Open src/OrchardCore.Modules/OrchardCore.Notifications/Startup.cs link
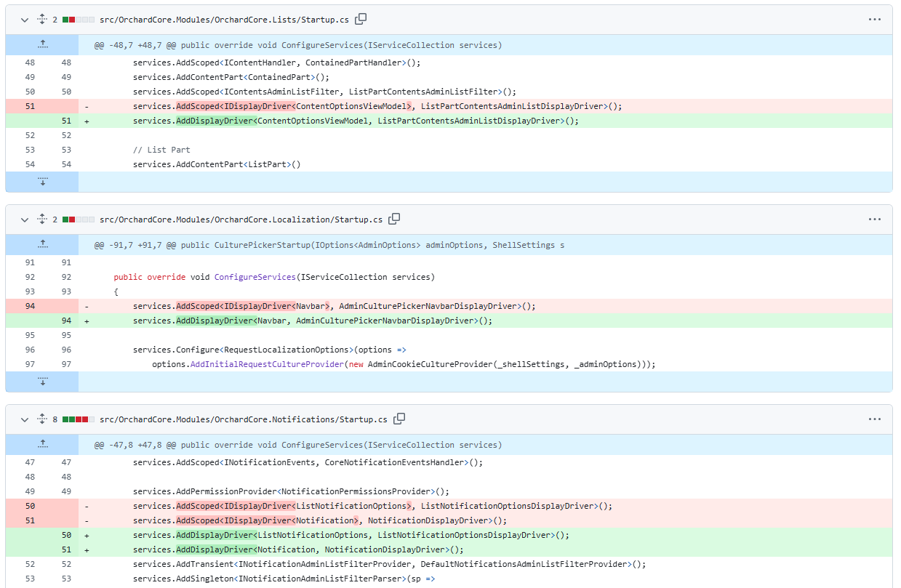 click(244, 419)
